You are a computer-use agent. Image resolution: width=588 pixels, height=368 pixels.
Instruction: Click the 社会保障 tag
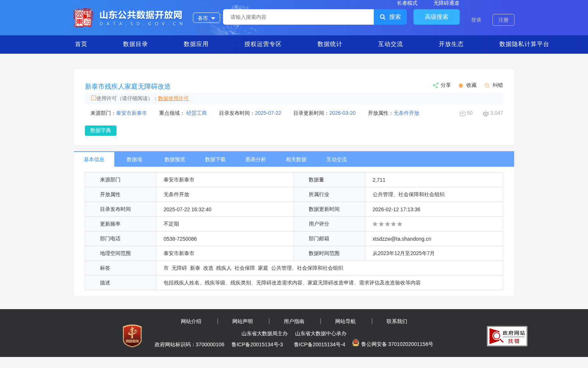(x=245, y=268)
